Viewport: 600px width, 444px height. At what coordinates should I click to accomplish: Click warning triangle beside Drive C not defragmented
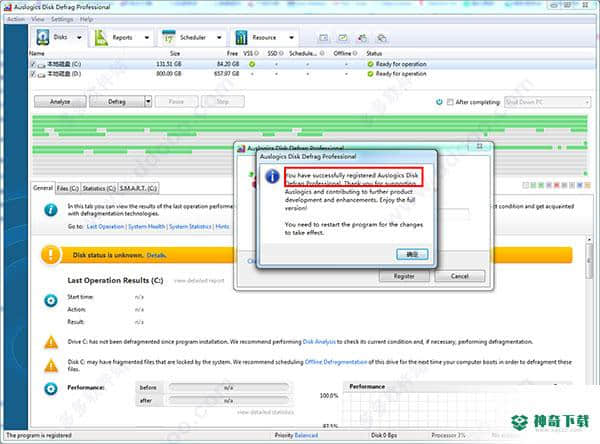pyautogui.click(x=51, y=342)
